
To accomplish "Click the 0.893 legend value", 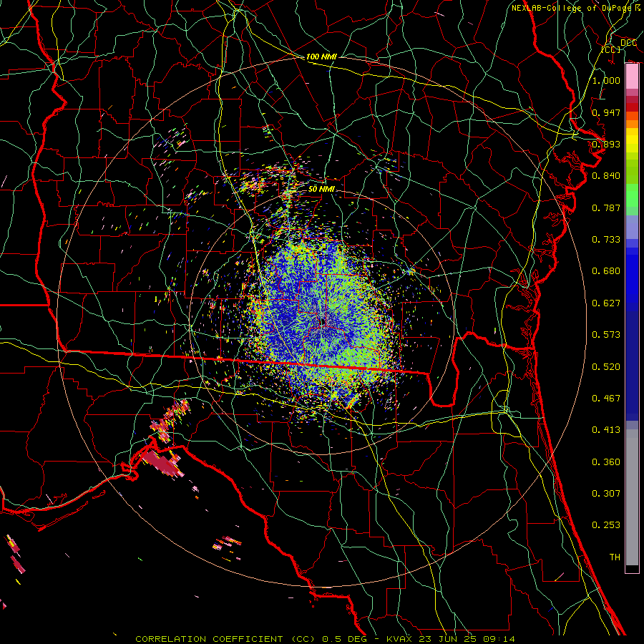I will click(x=606, y=144).
